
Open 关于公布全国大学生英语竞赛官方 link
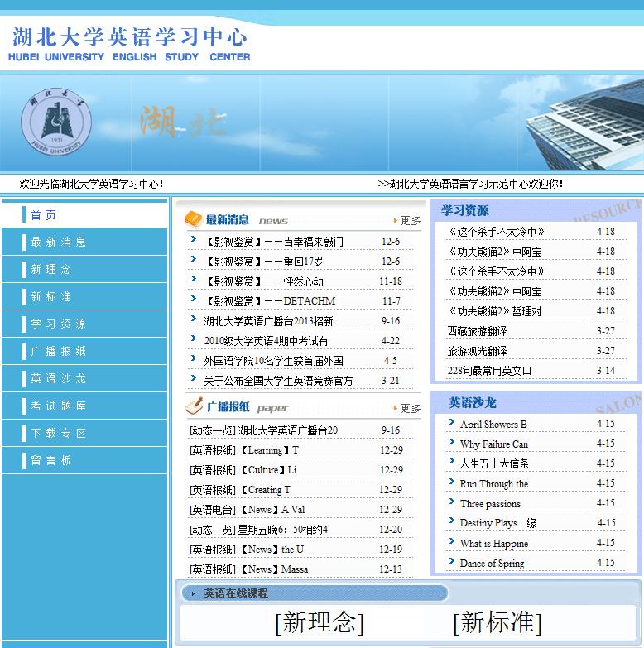[279, 381]
